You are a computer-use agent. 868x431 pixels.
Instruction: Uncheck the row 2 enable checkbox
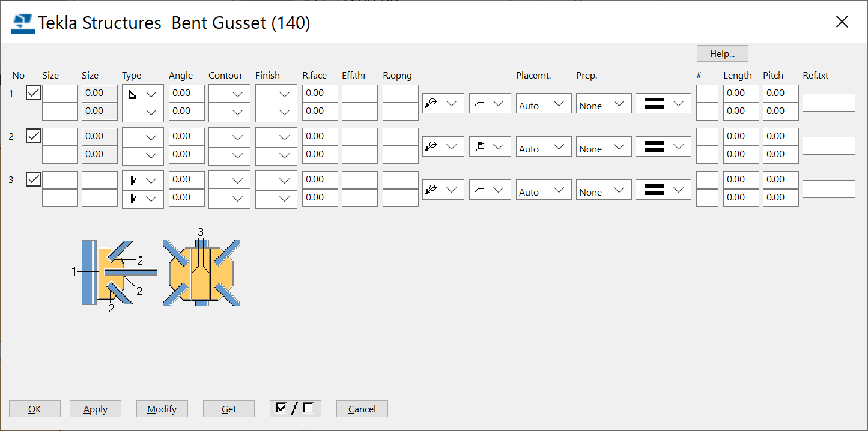(33, 136)
